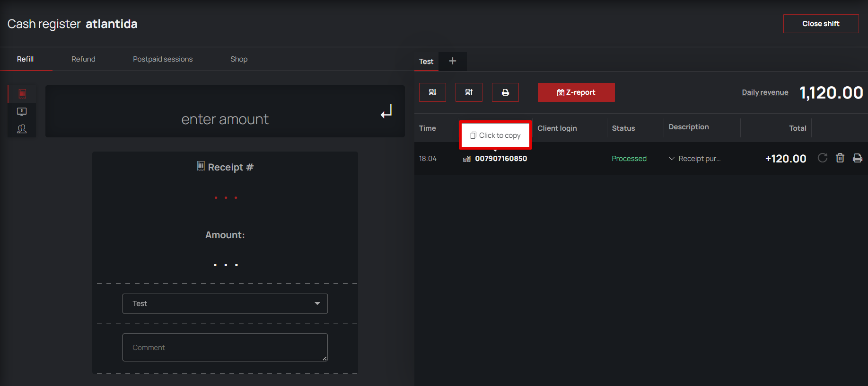Open the users icon in left sidebar
The image size is (868, 386).
click(x=22, y=129)
